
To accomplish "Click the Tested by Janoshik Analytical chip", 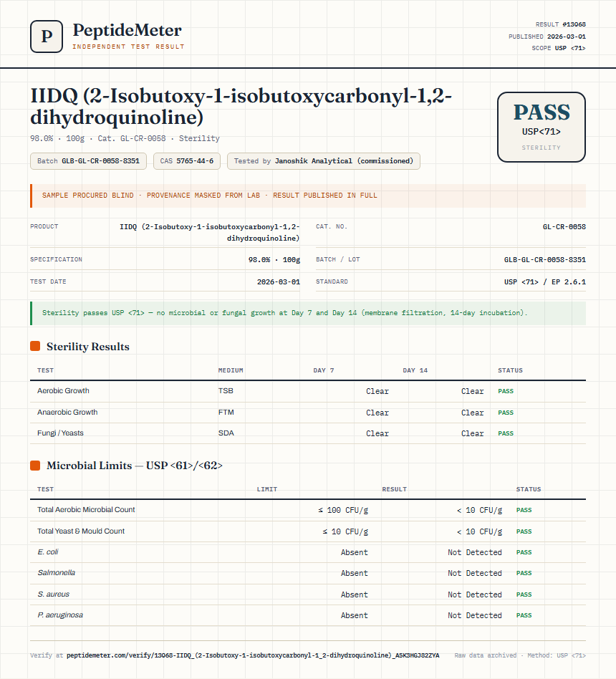I will (324, 161).
